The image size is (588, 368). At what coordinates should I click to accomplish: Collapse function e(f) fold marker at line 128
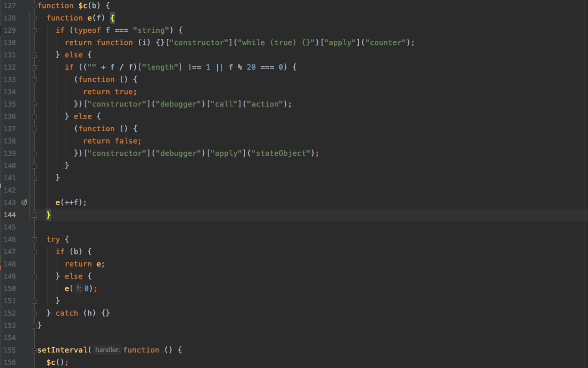coord(34,18)
